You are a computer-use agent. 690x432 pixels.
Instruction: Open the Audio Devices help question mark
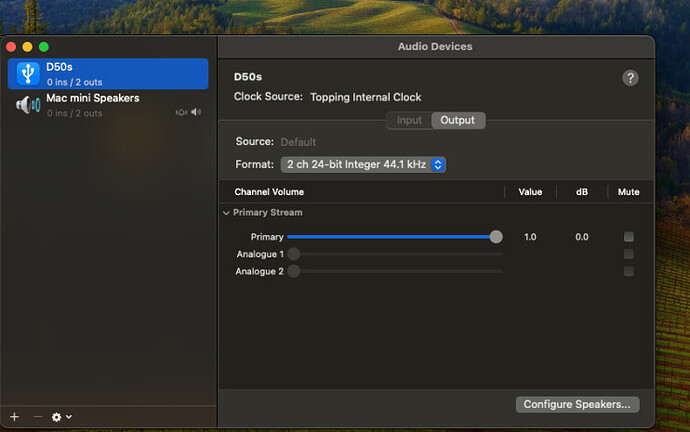pos(630,78)
